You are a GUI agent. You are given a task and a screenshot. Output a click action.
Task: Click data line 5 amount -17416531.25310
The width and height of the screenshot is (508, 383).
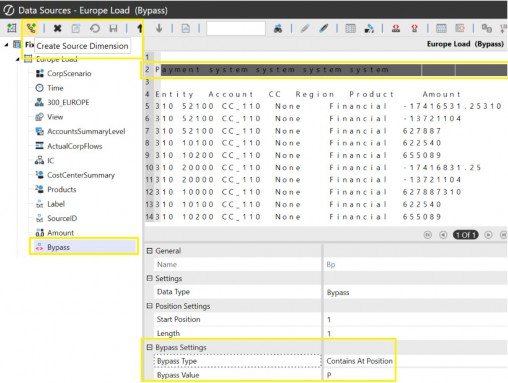coord(452,106)
